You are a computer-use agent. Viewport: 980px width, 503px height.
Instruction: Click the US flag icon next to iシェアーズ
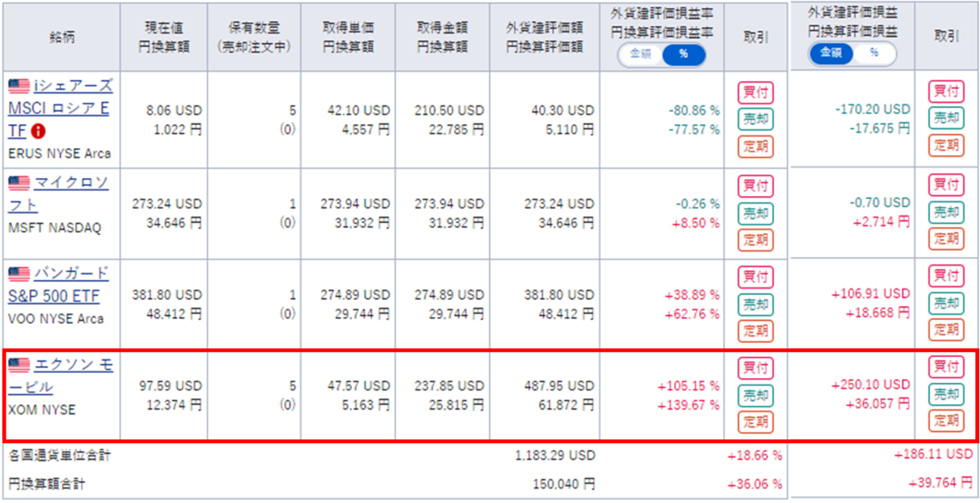click(19, 86)
